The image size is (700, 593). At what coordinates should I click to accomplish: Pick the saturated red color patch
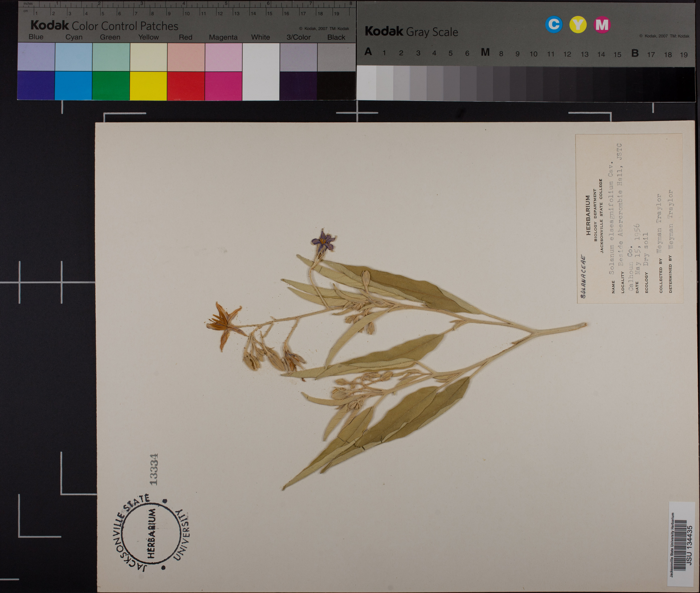point(186,86)
